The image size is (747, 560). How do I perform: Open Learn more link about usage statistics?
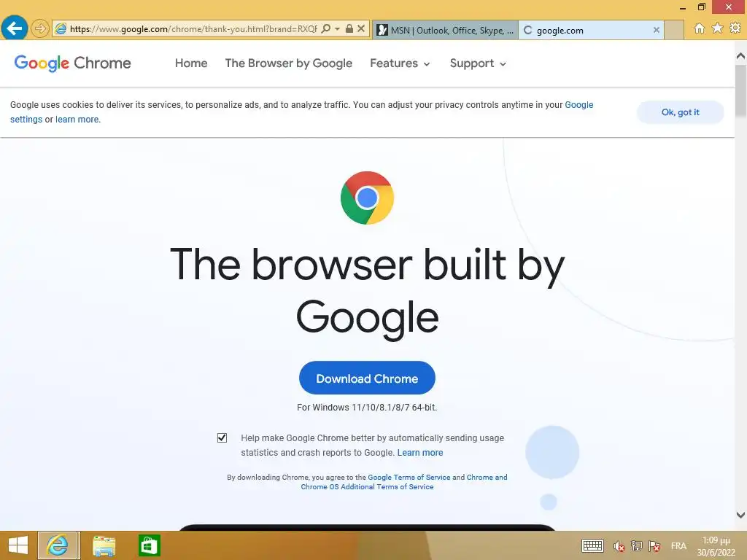coord(420,453)
